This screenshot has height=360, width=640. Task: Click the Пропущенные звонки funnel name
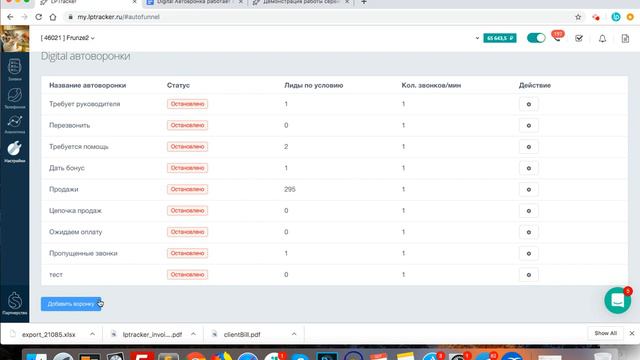tap(83, 253)
